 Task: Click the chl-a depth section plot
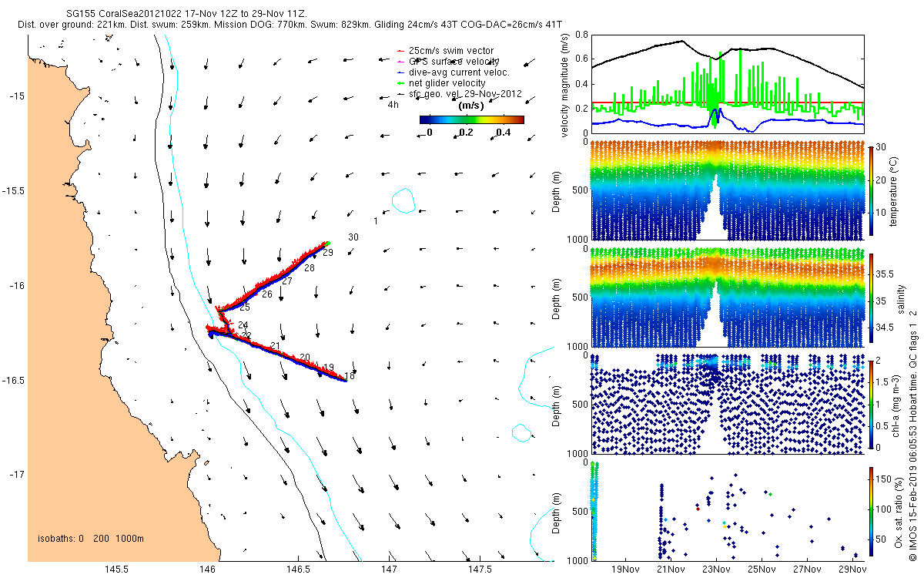727,404
